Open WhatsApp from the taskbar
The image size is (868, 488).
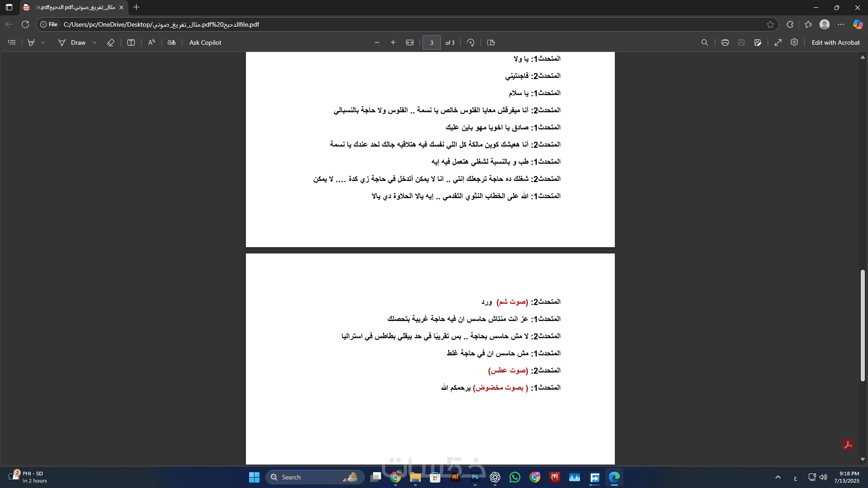click(x=515, y=477)
